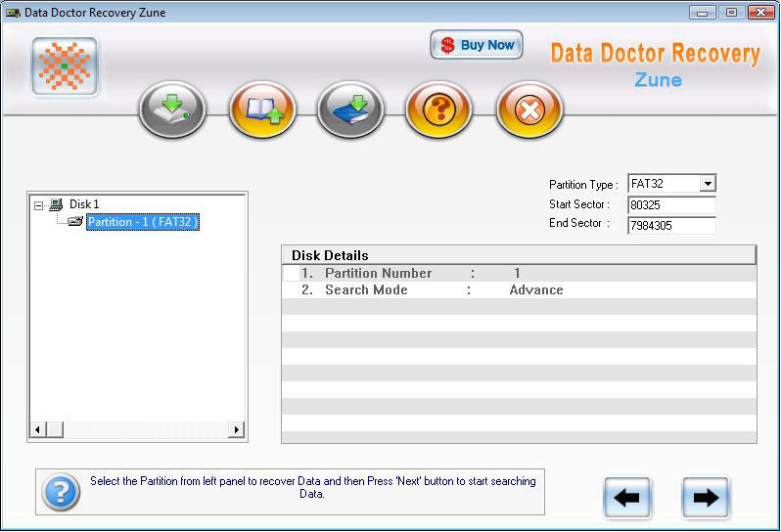Open Help with the question mark icon
Screen dimensions: 781x532
(x=438, y=110)
